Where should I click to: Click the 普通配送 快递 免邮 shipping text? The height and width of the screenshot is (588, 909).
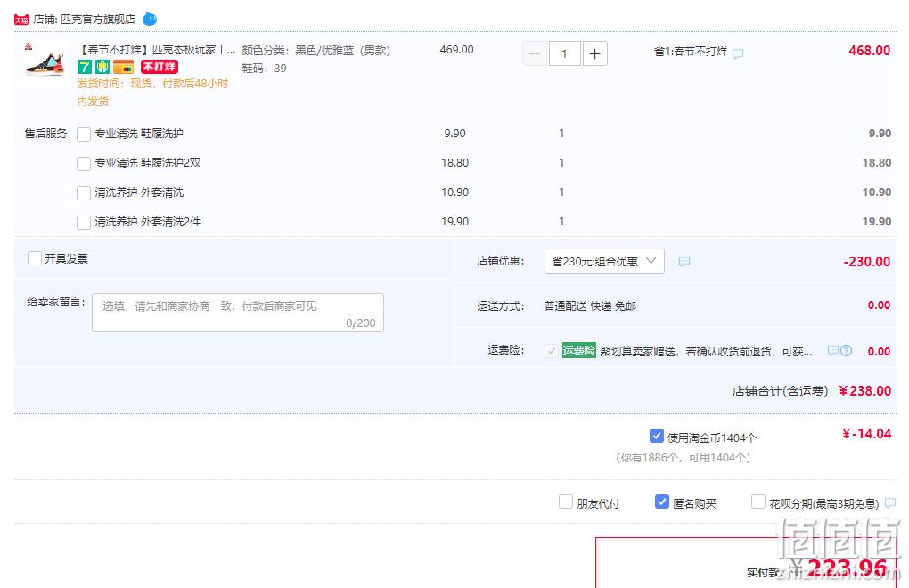[x=590, y=306]
